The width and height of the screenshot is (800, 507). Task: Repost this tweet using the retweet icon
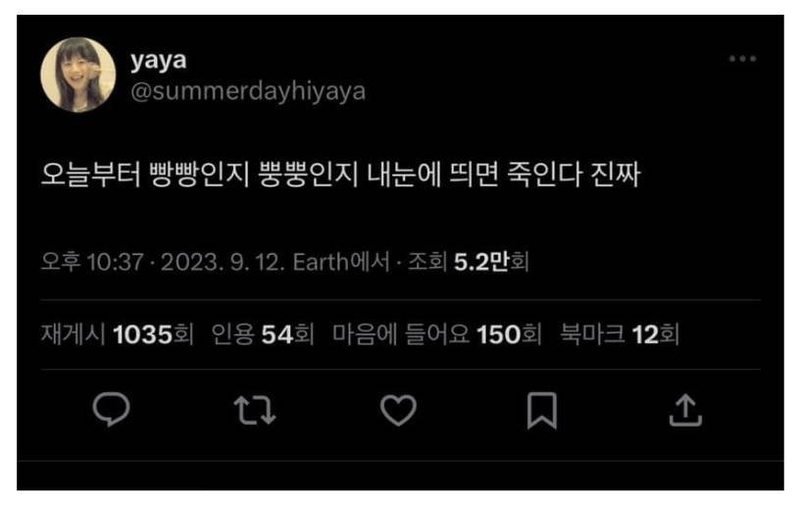click(255, 410)
